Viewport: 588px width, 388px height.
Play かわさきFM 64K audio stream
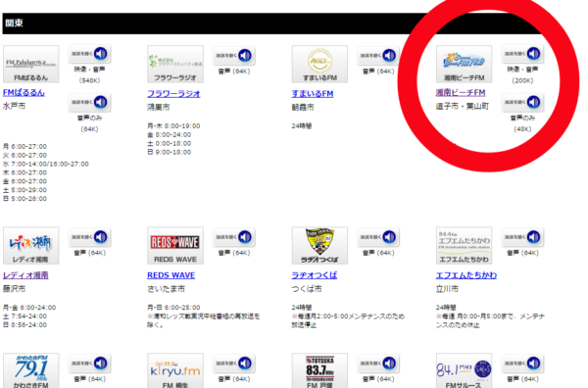(x=89, y=364)
